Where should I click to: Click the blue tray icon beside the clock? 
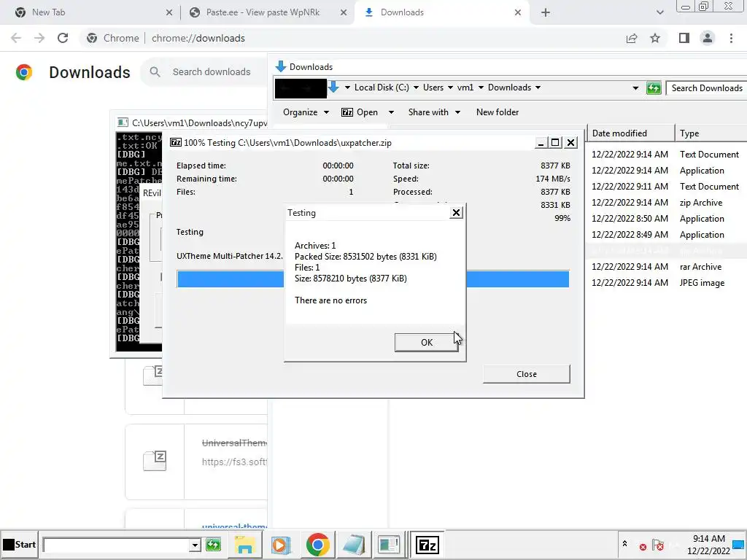tap(739, 544)
